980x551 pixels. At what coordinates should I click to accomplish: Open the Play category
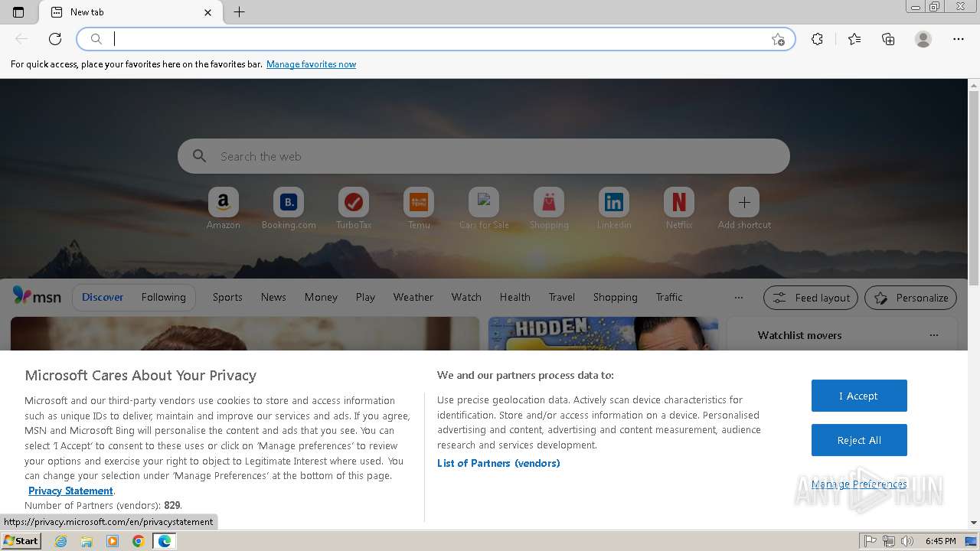tap(365, 297)
